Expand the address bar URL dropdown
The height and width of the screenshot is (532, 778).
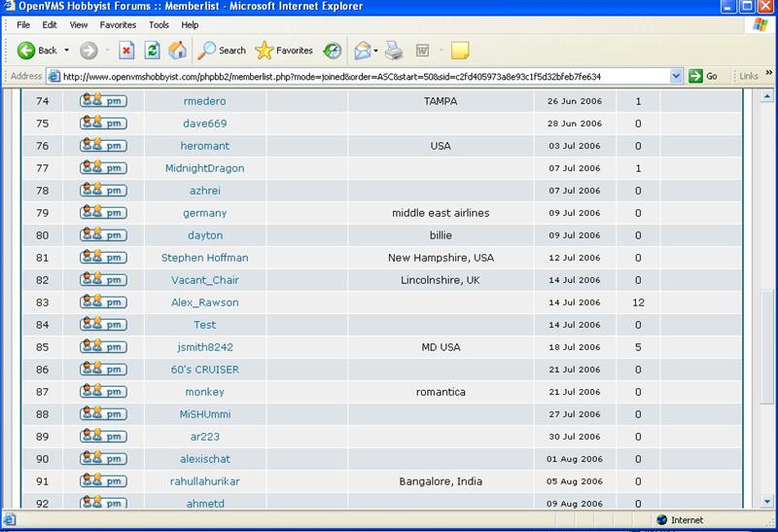click(x=676, y=76)
